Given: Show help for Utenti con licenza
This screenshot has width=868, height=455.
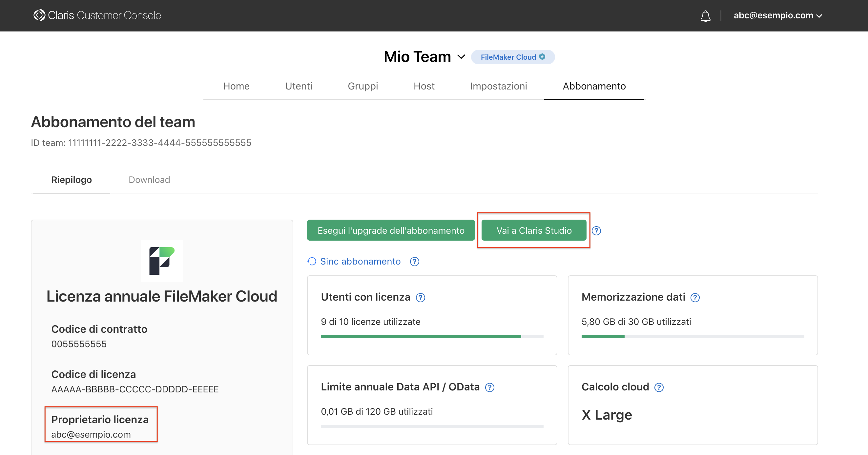Looking at the screenshot, I should tap(420, 298).
